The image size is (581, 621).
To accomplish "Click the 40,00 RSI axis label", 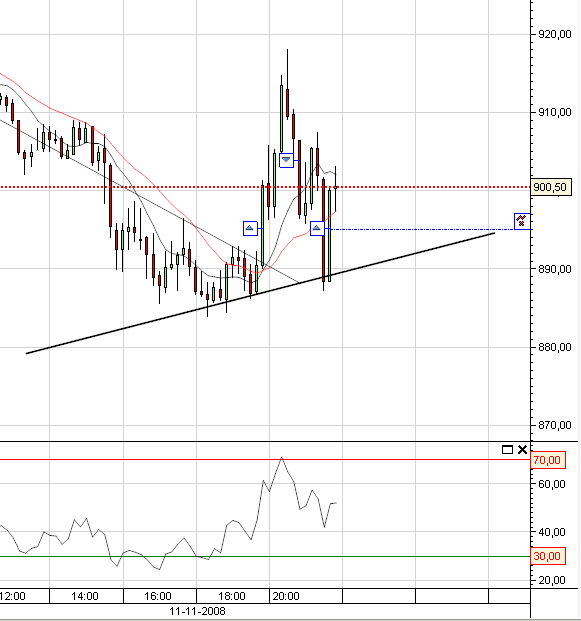I will [x=552, y=532].
